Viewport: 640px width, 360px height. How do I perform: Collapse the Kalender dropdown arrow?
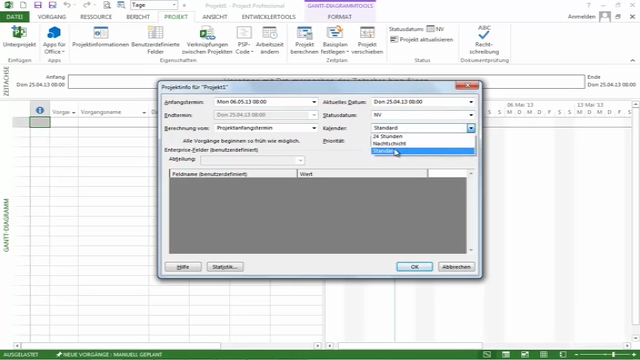[471, 128]
